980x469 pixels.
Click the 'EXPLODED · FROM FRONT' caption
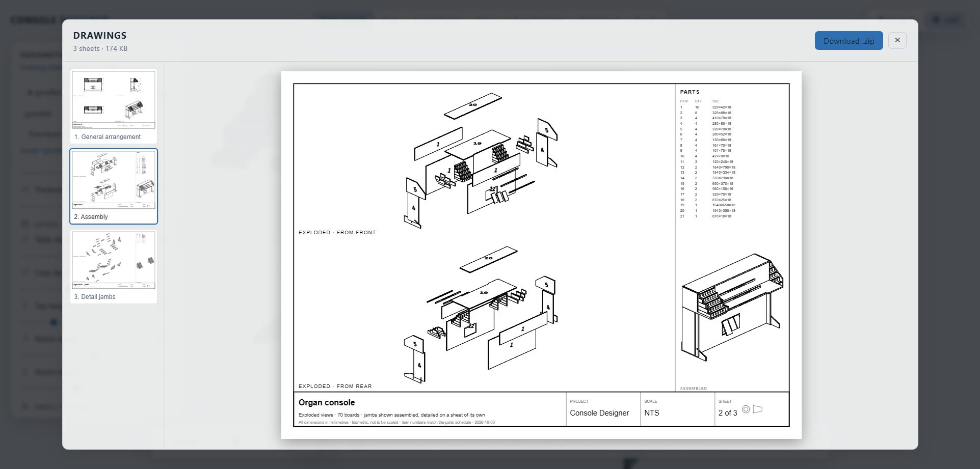click(x=337, y=232)
